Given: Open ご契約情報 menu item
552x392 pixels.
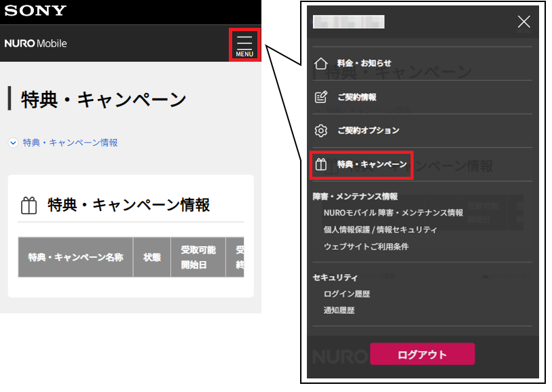Looking at the screenshot, I should pyautogui.click(x=356, y=97).
